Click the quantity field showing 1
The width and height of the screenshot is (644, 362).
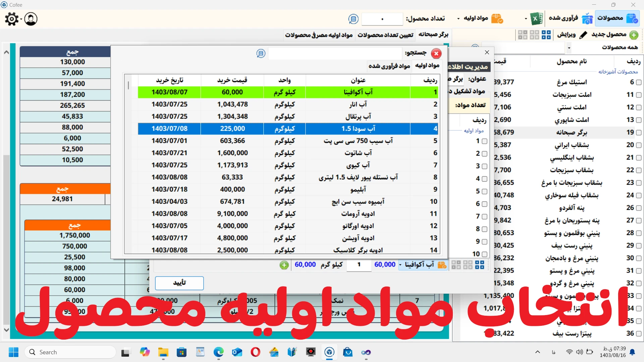click(x=359, y=265)
